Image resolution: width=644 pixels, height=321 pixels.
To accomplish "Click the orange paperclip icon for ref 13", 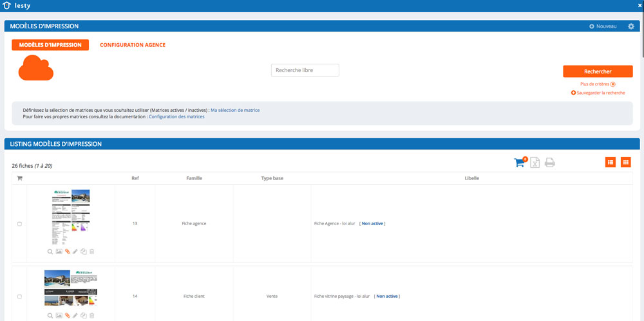I will coord(67,252).
